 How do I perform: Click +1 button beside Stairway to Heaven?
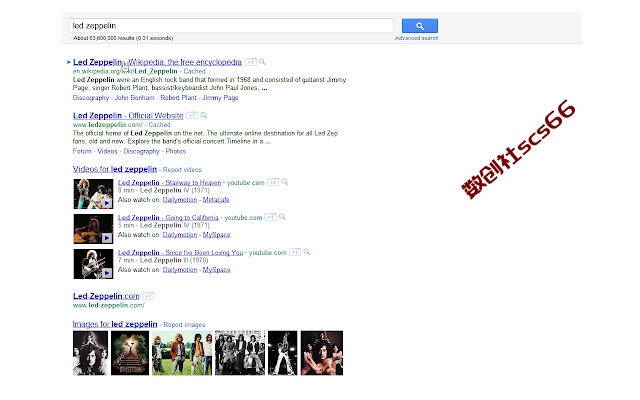pos(273,182)
